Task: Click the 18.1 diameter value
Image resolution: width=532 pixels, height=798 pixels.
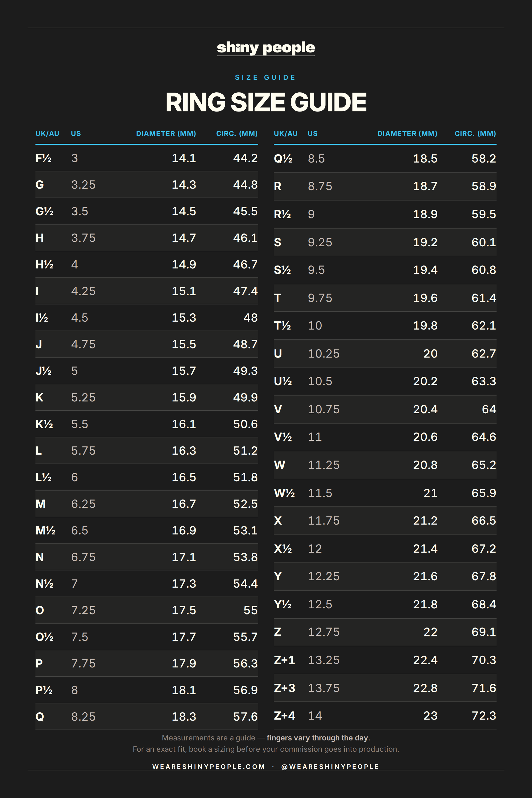Action: point(184,690)
